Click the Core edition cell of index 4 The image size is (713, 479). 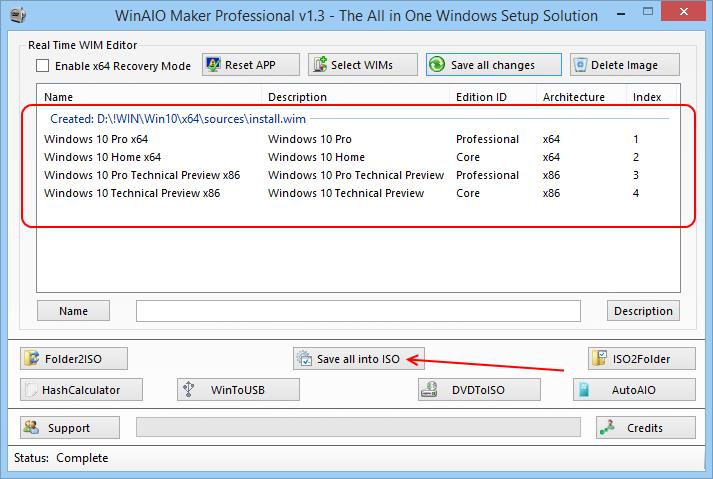pos(468,193)
